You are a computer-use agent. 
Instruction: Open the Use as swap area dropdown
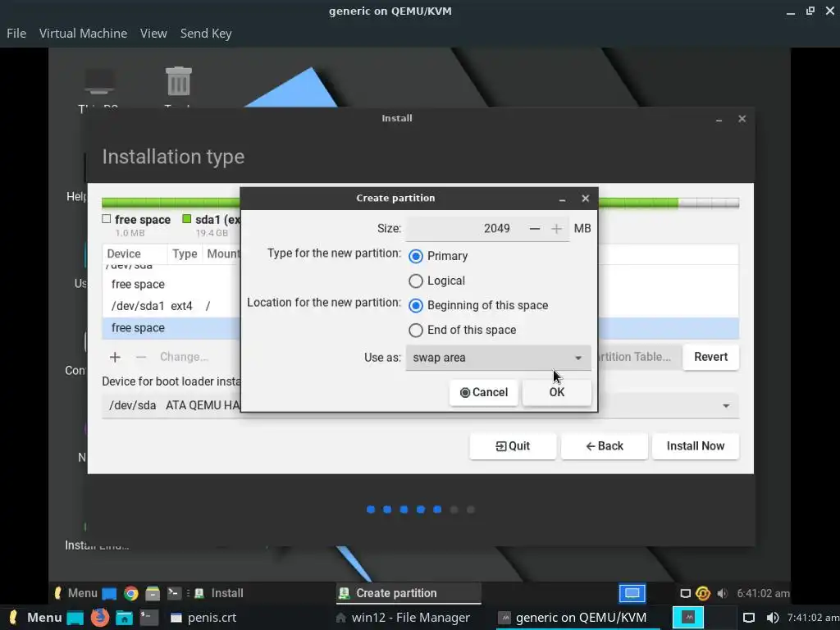click(498, 358)
